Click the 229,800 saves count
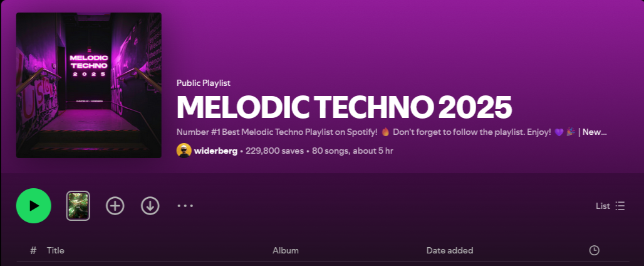The height and width of the screenshot is (266, 644). [x=276, y=151]
